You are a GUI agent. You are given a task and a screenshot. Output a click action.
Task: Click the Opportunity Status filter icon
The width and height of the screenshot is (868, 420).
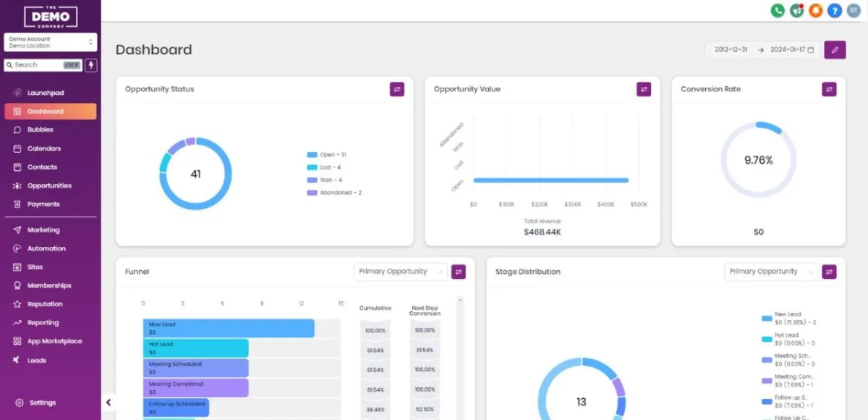tap(397, 89)
